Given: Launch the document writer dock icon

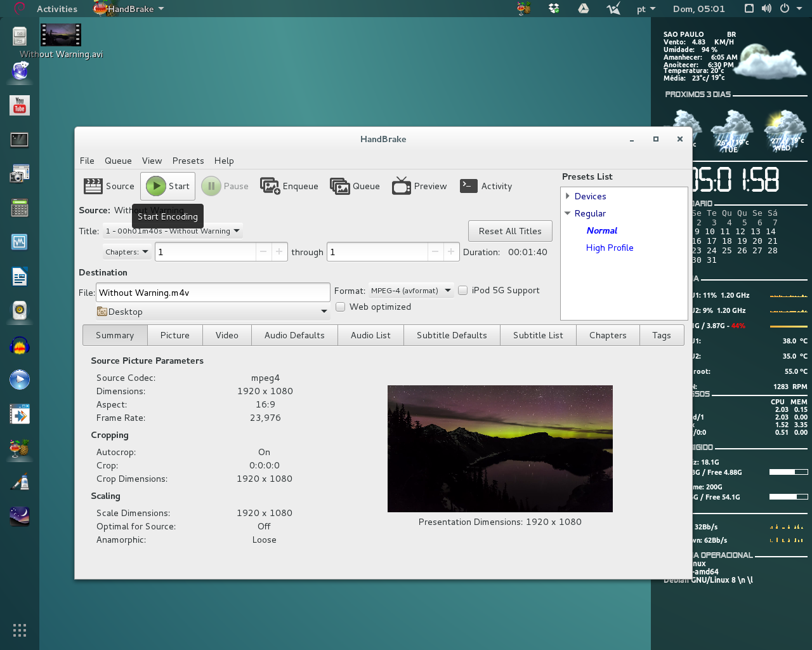Looking at the screenshot, I should 20,277.
